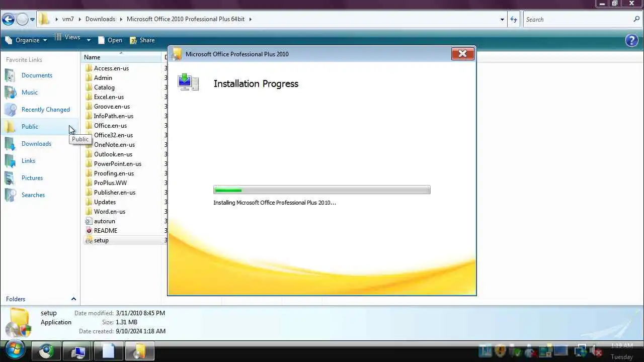Open the blank document taskbar button
This screenshot has width=644, height=362.
[108, 351]
